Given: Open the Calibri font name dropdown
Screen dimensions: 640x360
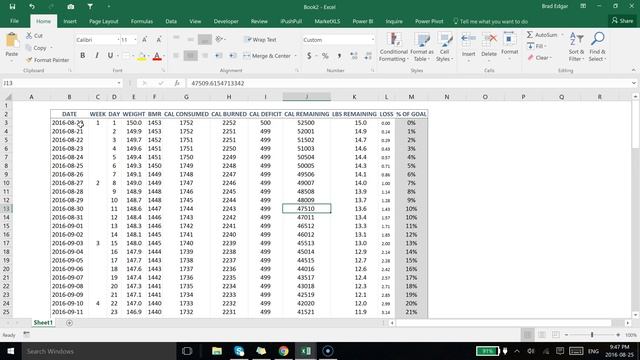Looking at the screenshot, I should click(x=118, y=40).
